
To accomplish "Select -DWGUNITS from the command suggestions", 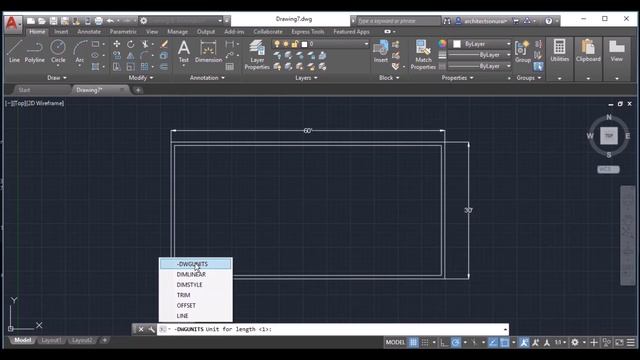I will 196,264.
